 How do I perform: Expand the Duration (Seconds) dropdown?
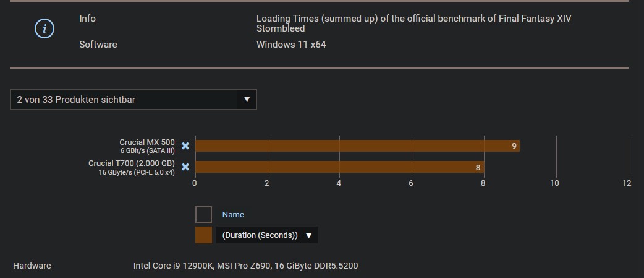point(266,235)
